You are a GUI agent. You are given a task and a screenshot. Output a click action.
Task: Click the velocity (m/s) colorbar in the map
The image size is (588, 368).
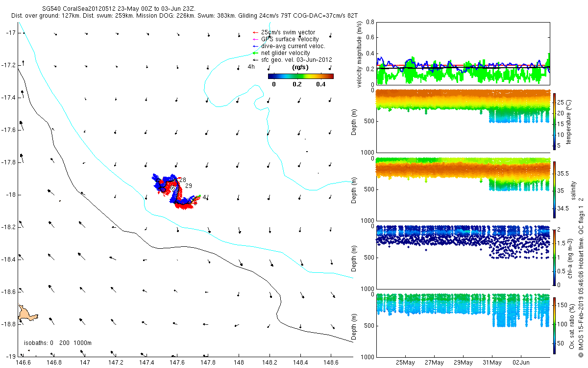301,76
